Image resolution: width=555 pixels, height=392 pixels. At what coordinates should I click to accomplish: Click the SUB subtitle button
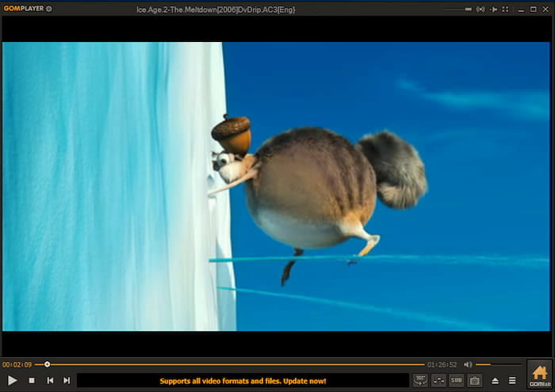tap(456, 380)
